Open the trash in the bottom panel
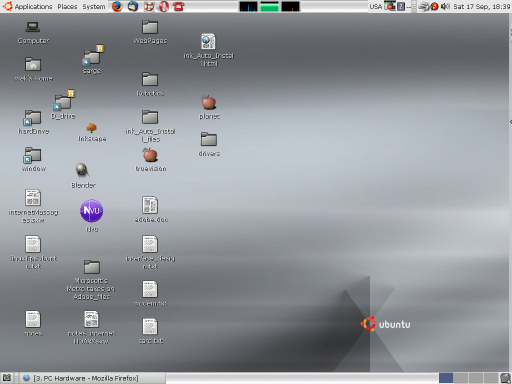This screenshot has width=512, height=384. 506,378
